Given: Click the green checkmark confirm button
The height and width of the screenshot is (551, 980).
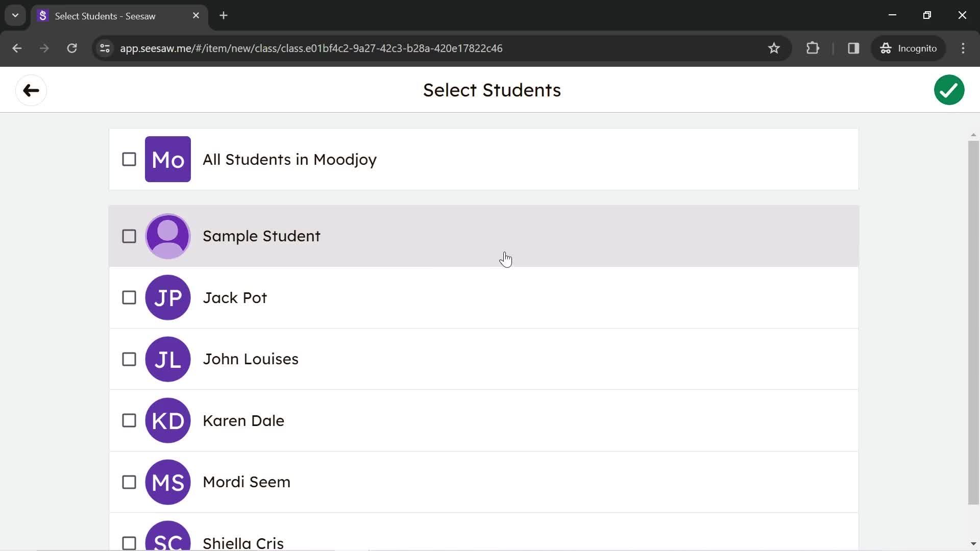Looking at the screenshot, I should coord(949,89).
